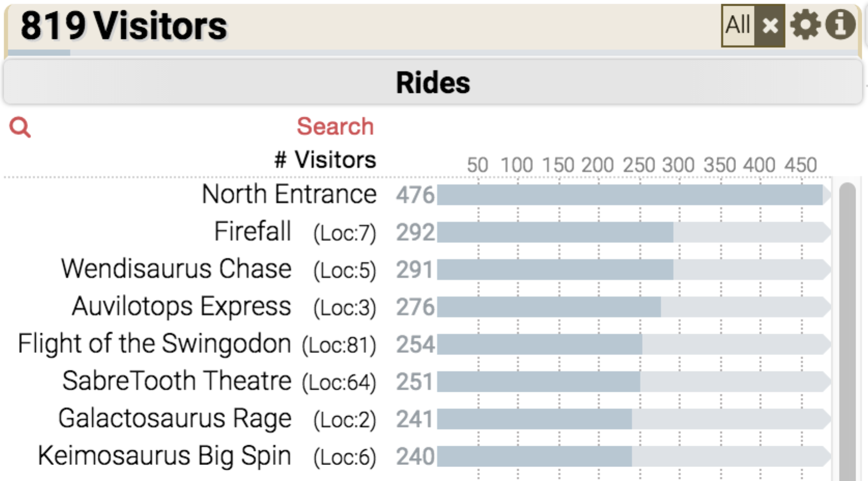The height and width of the screenshot is (481, 868).
Task: Select the North Entrance row label
Action: click(x=289, y=194)
